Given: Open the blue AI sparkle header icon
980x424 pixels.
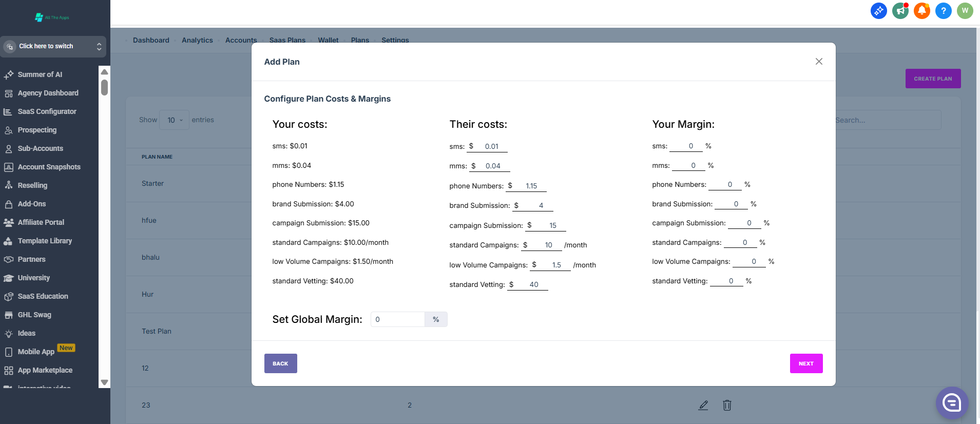Looking at the screenshot, I should coord(879,10).
